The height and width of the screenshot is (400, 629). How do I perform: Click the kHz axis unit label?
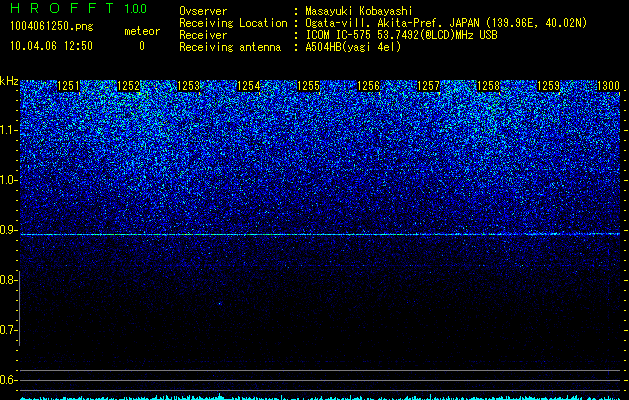click(x=9, y=81)
